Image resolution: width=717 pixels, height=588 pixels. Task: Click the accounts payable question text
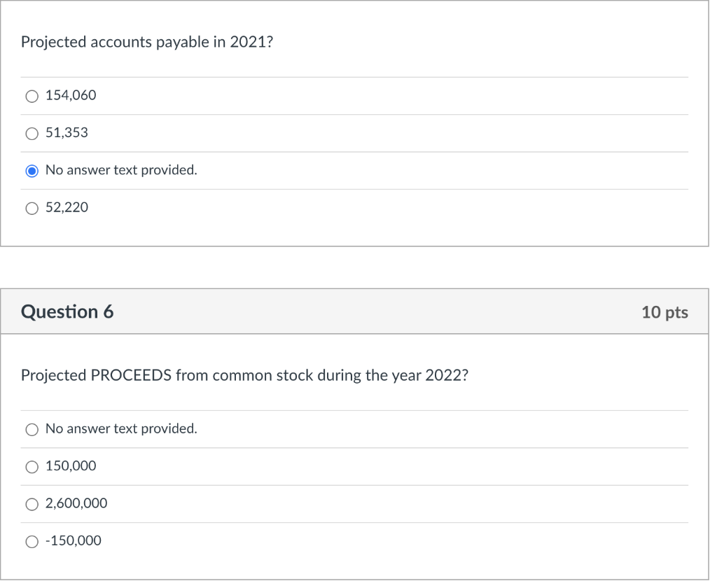[147, 42]
